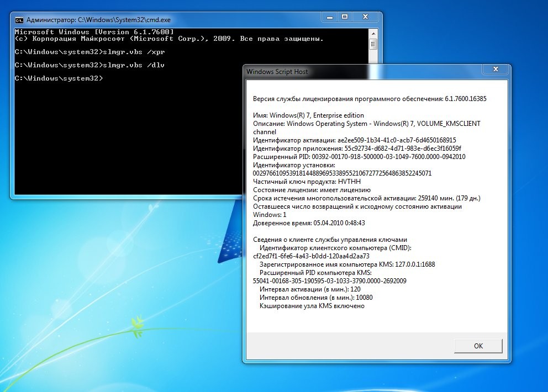The image size is (548, 392).
Task: Close the Windows Script Host dialog
Action: 496,69
